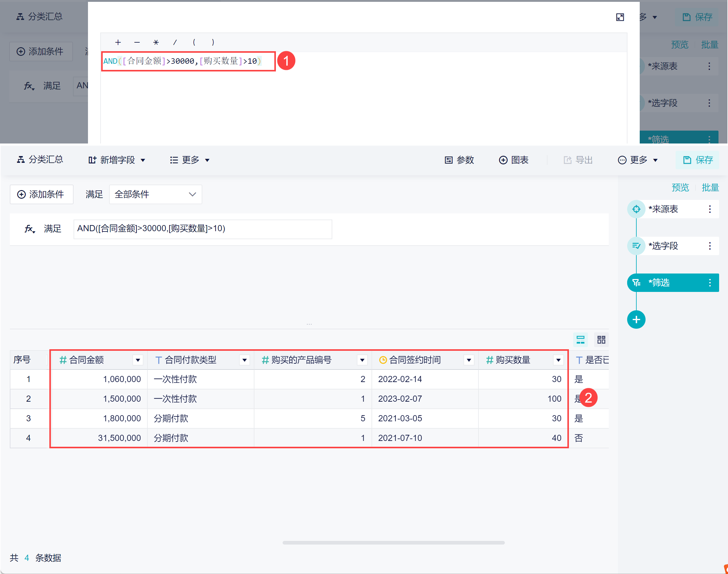Image resolution: width=728 pixels, height=574 pixels.
Task: Insert the multiply operator in formula editor
Action: coord(156,42)
